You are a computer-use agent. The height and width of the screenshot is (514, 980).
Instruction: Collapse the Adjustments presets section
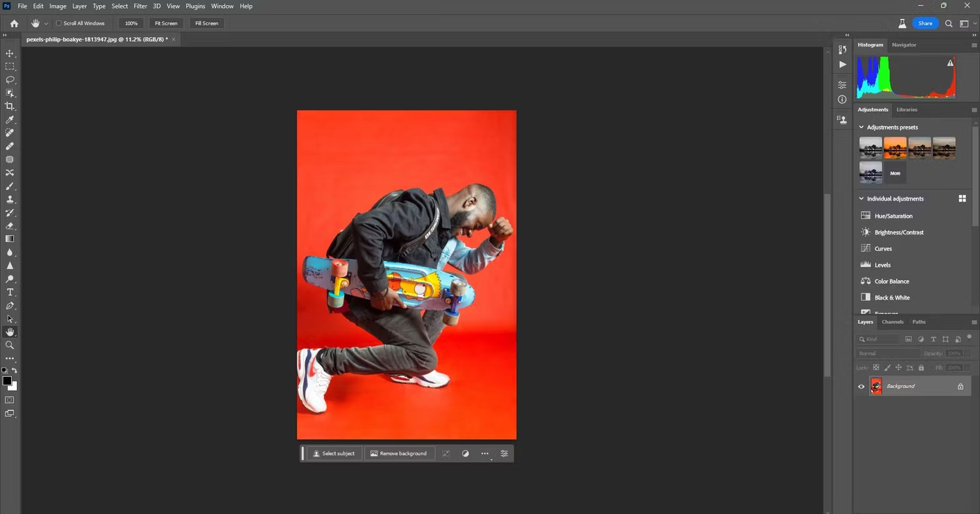[x=861, y=127]
